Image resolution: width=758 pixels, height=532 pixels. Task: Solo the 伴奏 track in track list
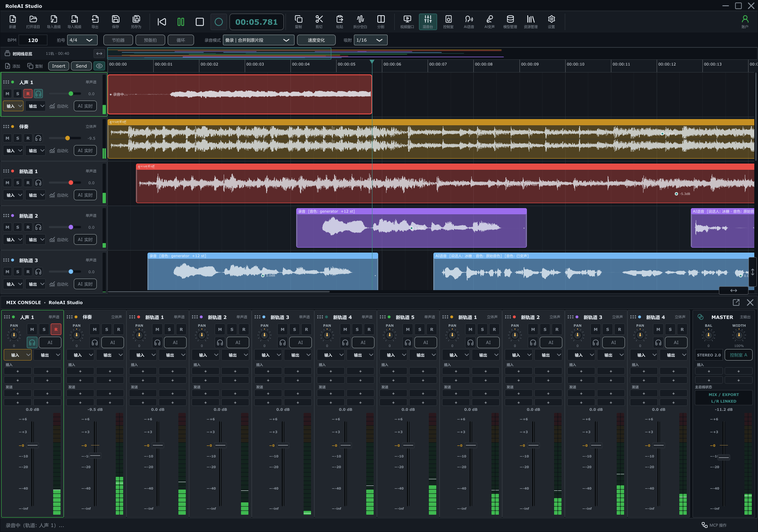[x=18, y=138]
